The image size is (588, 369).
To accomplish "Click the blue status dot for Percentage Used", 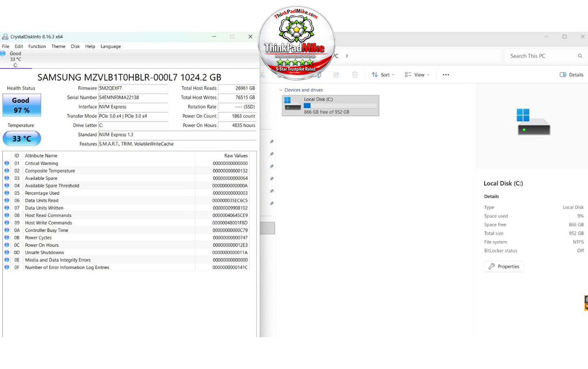I will pos(7,193).
